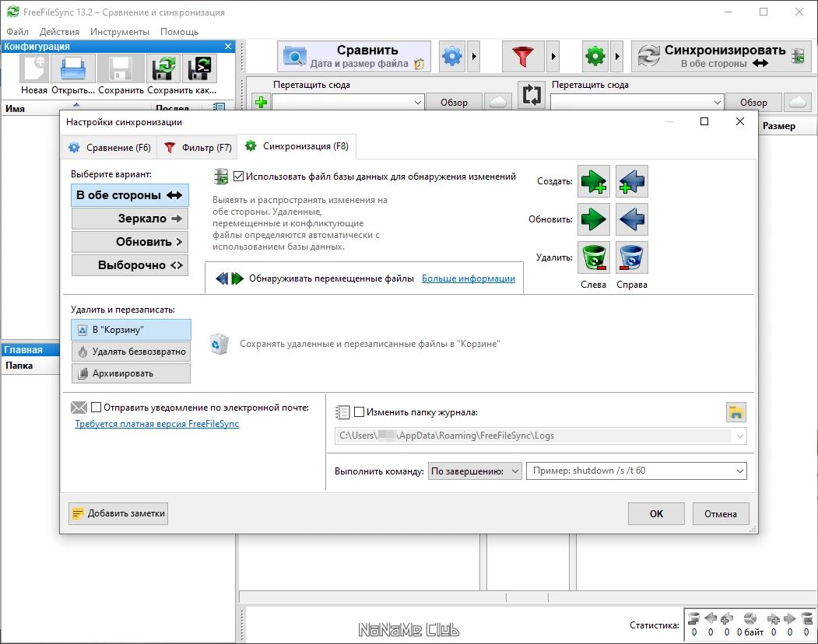This screenshot has width=818, height=644.
Task: Click the green create-right arrow icon
Action: [x=594, y=181]
